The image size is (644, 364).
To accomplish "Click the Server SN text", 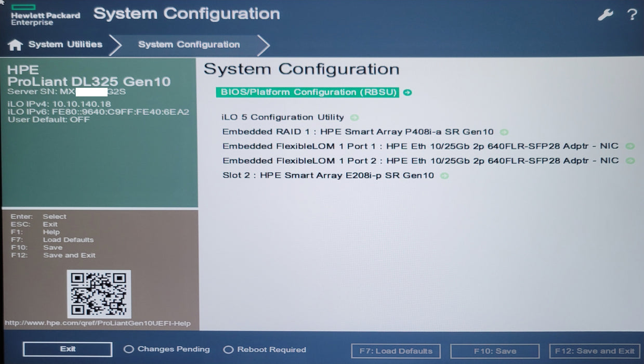I will 67,92.
